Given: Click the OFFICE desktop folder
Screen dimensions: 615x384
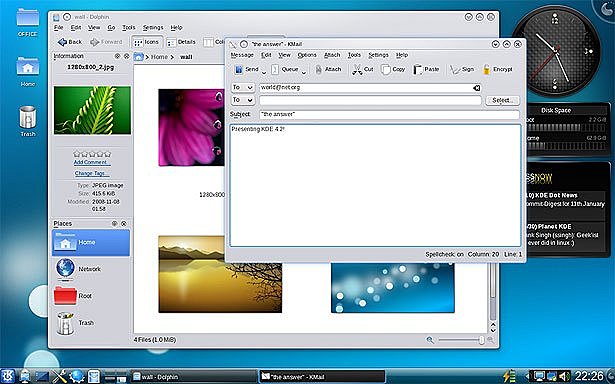Looking at the screenshot, I should coord(27,23).
